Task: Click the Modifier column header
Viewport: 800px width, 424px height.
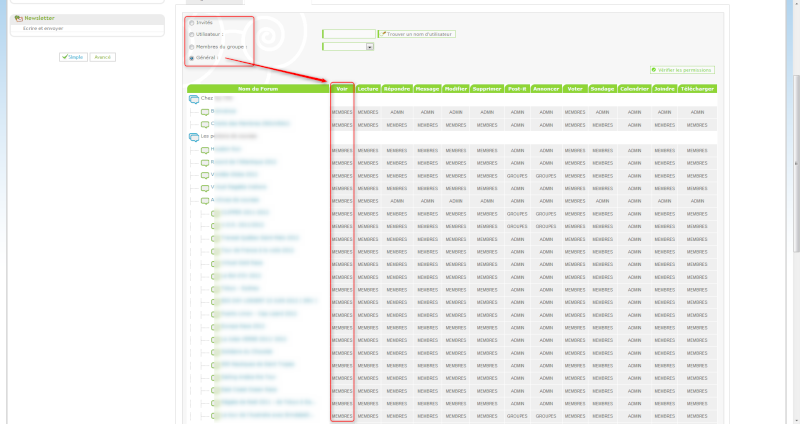Action: 456,89
